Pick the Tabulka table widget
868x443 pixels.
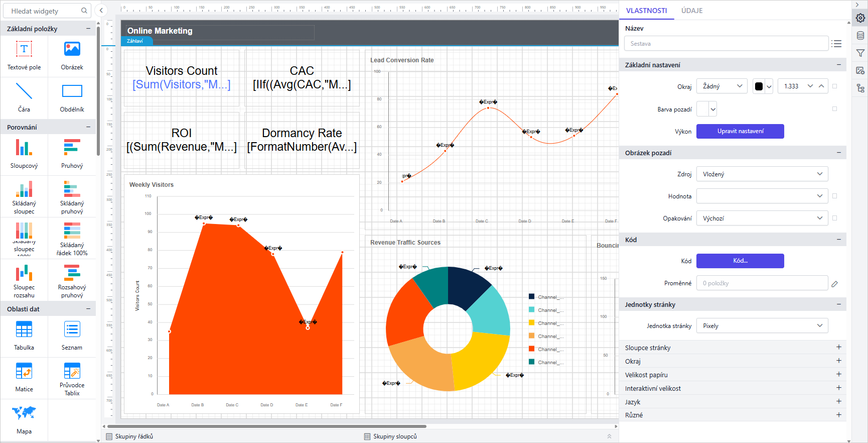(x=24, y=336)
